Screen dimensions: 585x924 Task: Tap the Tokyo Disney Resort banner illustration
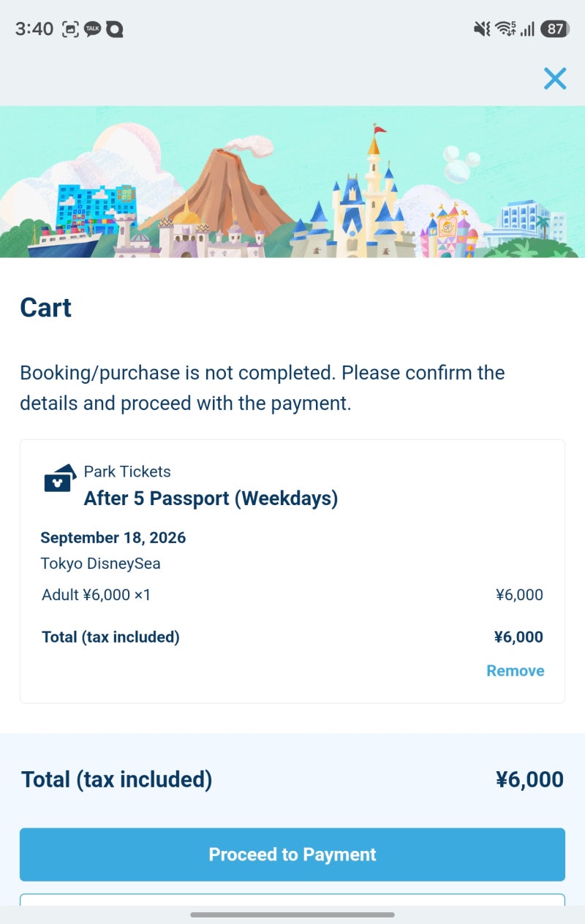coord(292,182)
